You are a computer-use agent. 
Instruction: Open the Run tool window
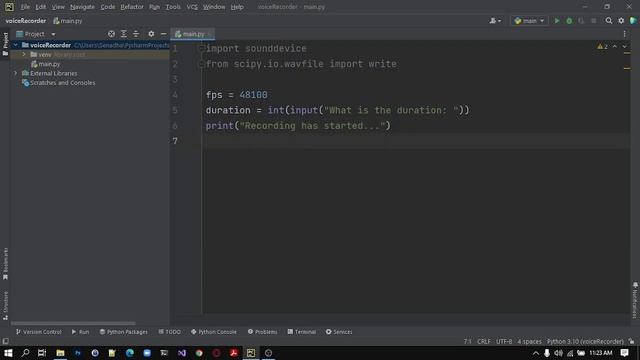pyautogui.click(x=80, y=332)
